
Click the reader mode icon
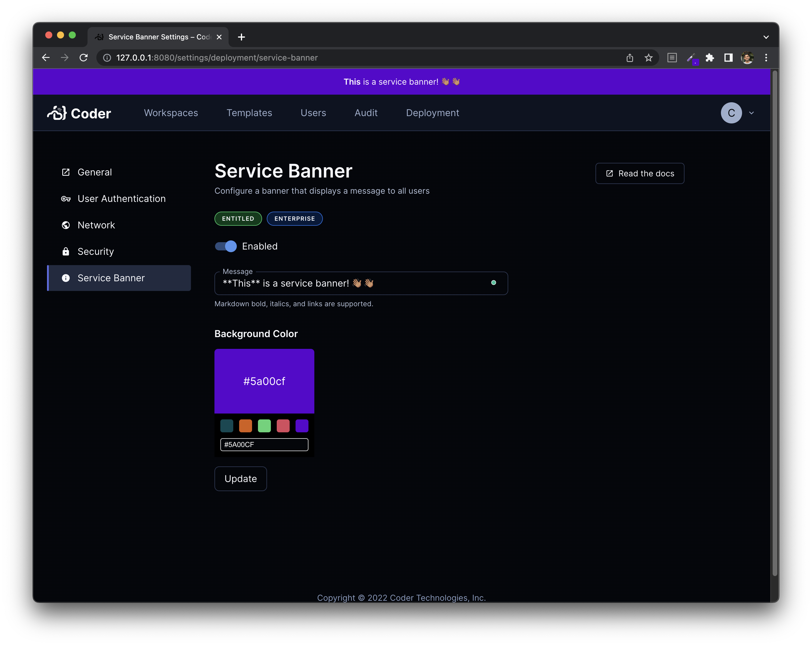click(x=672, y=58)
